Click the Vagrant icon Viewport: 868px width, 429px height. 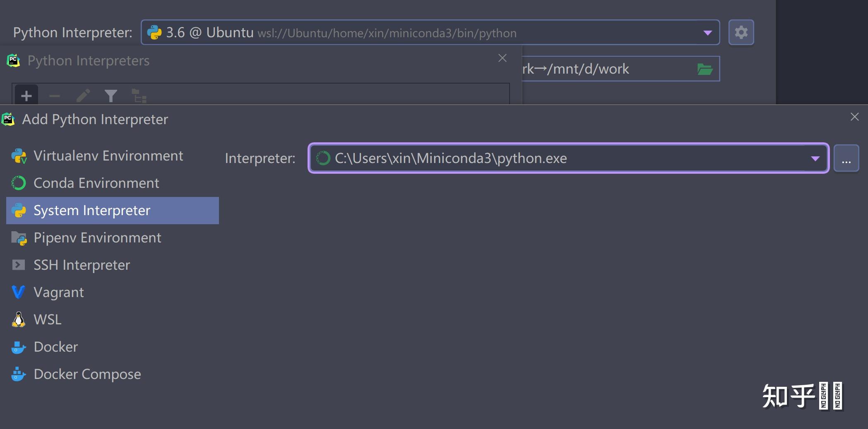pyautogui.click(x=18, y=292)
